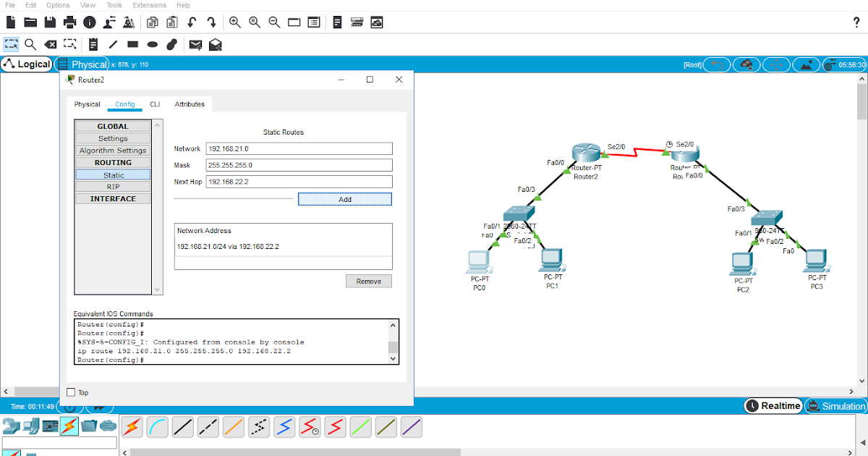Select the Inspect magnifier tool

click(30, 44)
